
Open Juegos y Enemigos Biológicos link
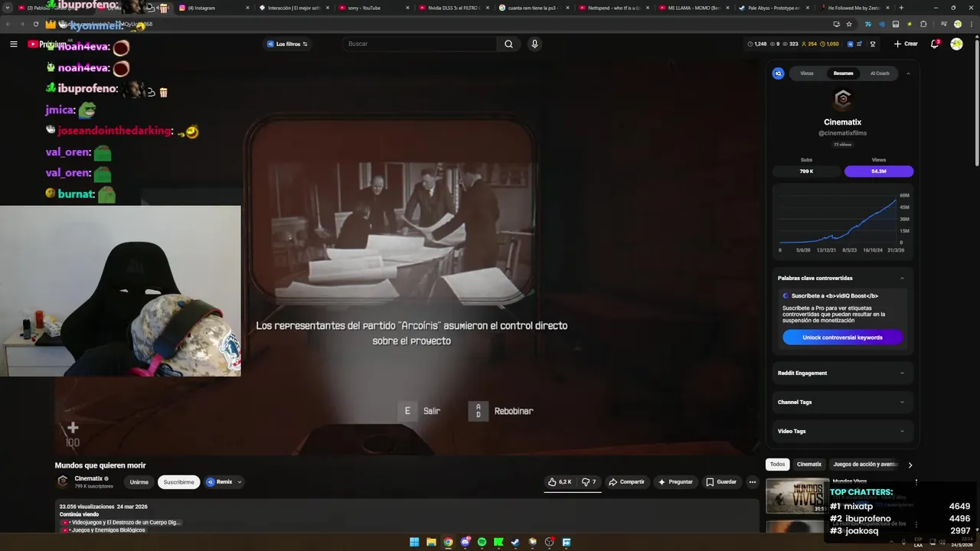pos(108,530)
